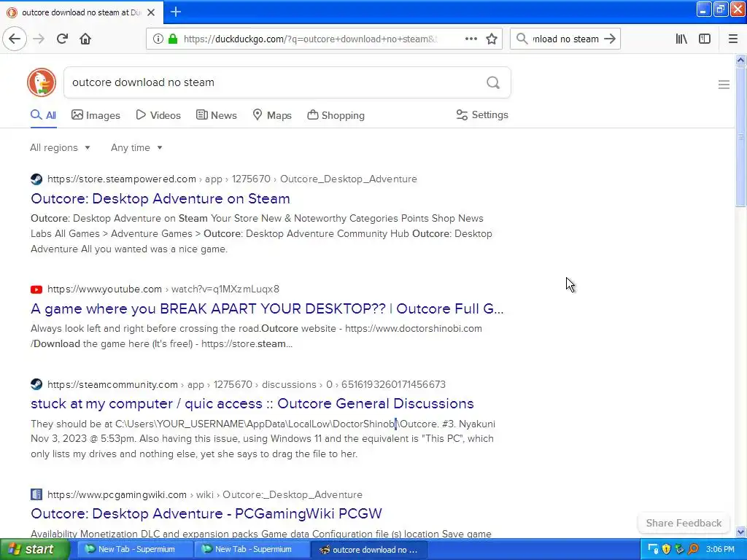This screenshot has width=747, height=560.
Task: Expand the All regions filter
Action: pyautogui.click(x=60, y=147)
